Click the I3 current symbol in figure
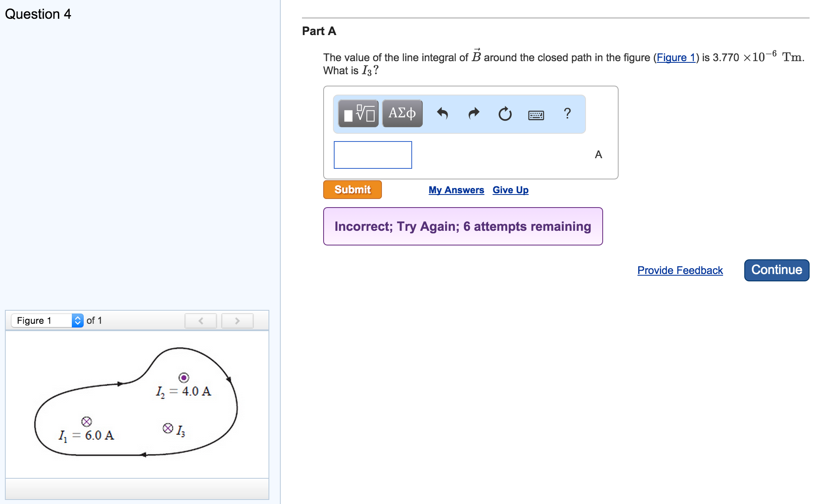This screenshot has width=821, height=504. [168, 428]
